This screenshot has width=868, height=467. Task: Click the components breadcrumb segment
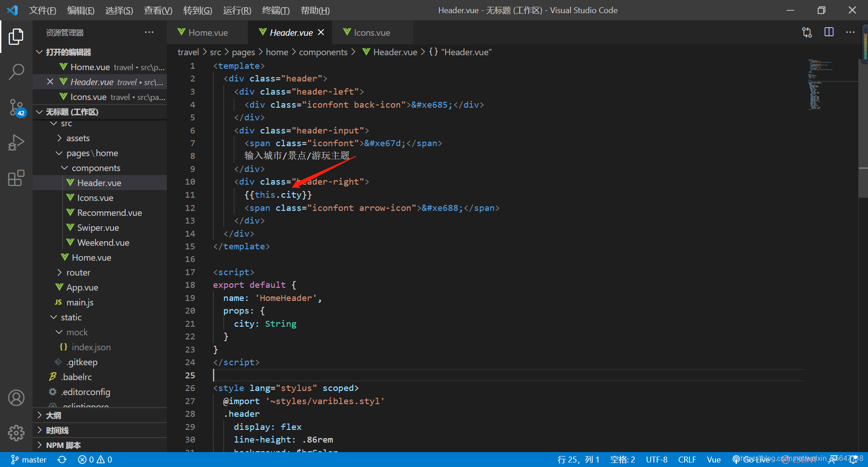point(323,52)
